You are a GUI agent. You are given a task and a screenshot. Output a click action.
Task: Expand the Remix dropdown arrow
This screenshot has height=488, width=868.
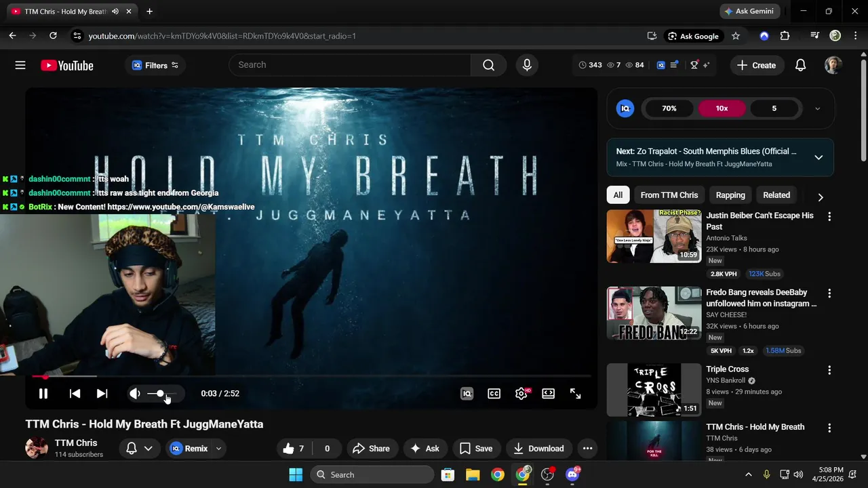(218, 448)
